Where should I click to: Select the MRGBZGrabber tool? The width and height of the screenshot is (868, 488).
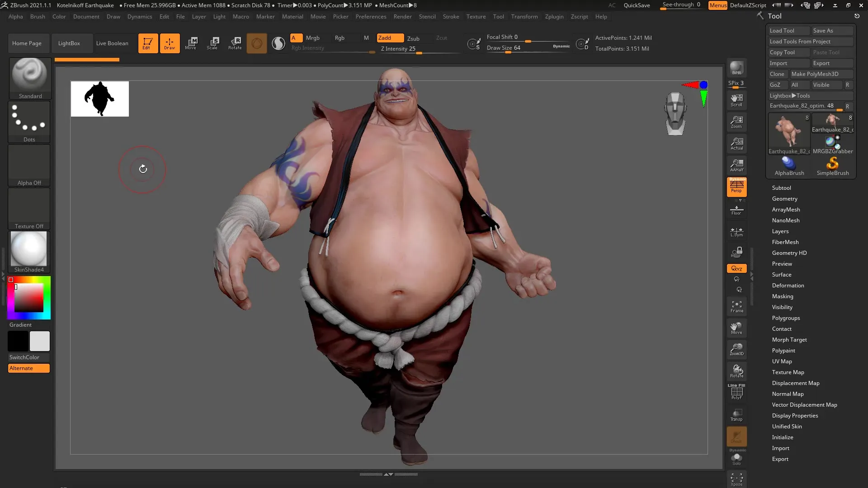coord(833,145)
